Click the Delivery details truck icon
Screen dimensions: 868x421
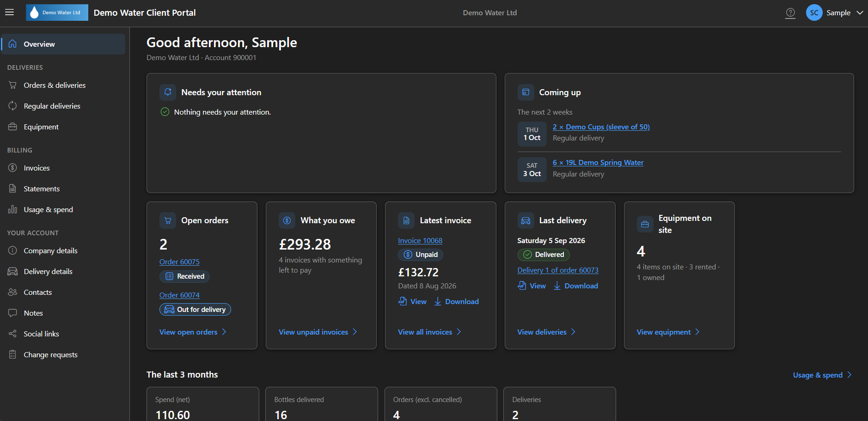click(x=12, y=271)
